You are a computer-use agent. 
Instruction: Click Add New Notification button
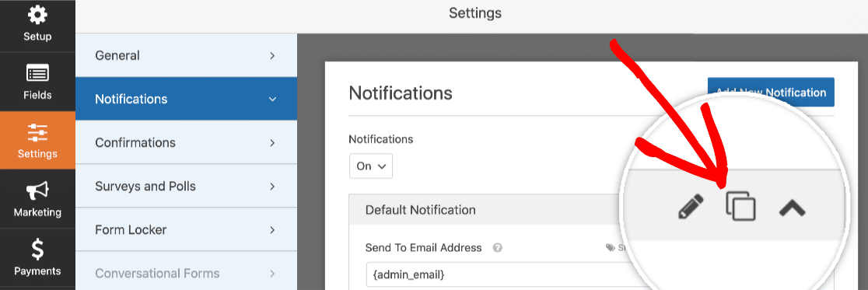771,93
